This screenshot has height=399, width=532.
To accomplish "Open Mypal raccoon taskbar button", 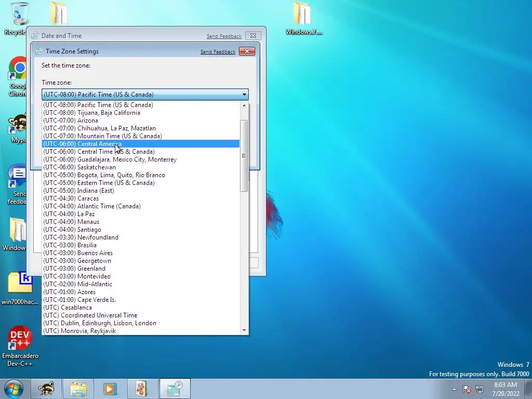I will pos(46,389).
